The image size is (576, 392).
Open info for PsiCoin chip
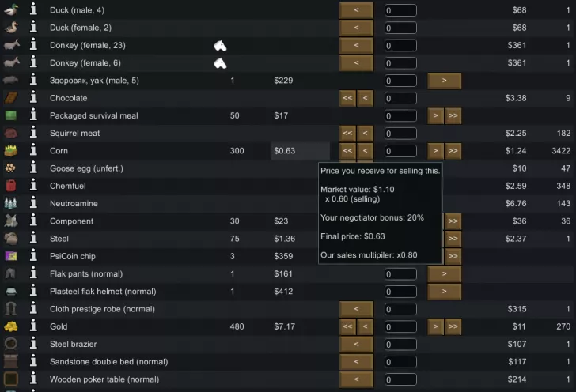pos(33,256)
